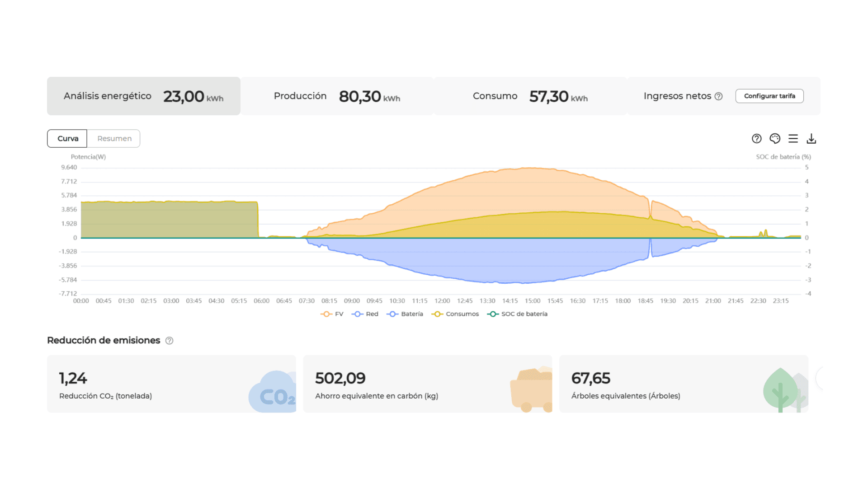Toggle the SOC de batería legend series
868x488 pixels.
(517, 314)
